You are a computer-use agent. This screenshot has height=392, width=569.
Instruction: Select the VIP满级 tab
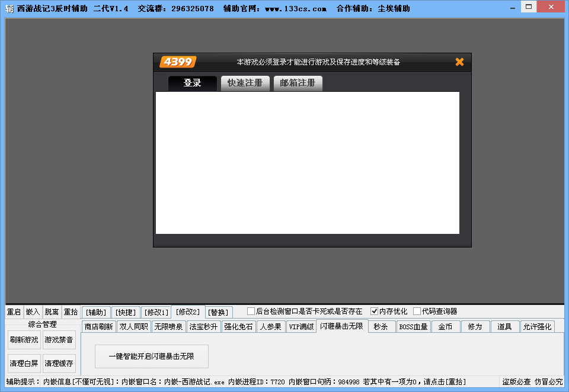point(301,327)
